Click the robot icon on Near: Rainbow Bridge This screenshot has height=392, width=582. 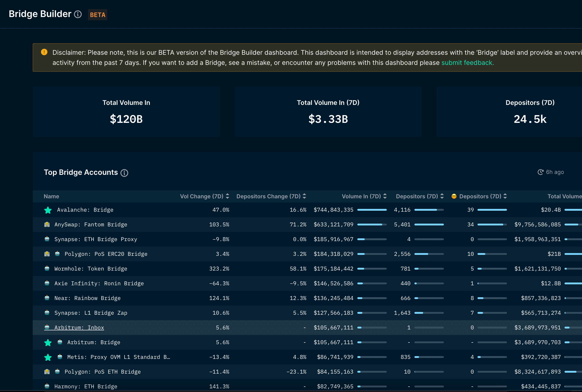tap(47, 298)
